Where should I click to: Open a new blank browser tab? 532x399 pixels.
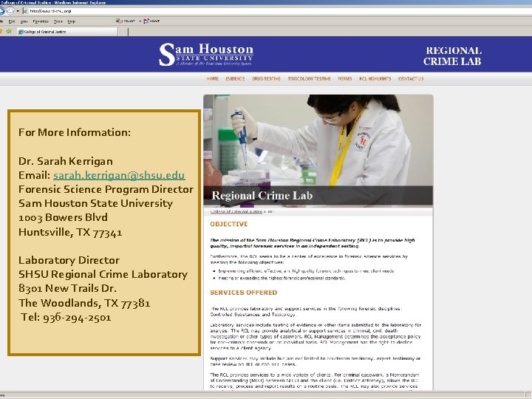(x=123, y=32)
